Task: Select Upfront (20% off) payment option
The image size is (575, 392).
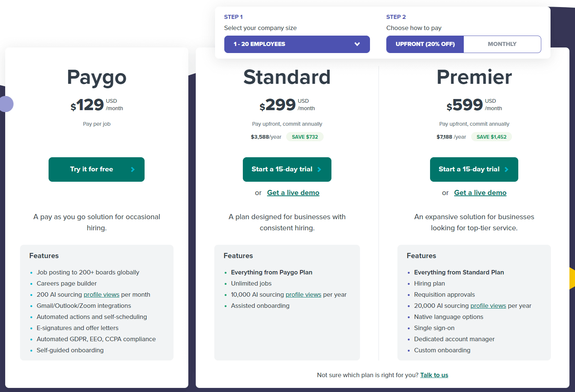Action: click(x=425, y=44)
